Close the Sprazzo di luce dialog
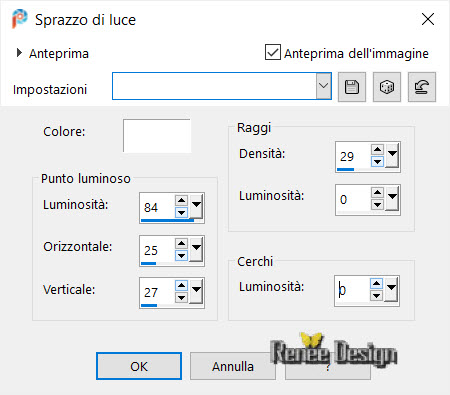Viewport: 450px width, 395px height. (x=428, y=19)
